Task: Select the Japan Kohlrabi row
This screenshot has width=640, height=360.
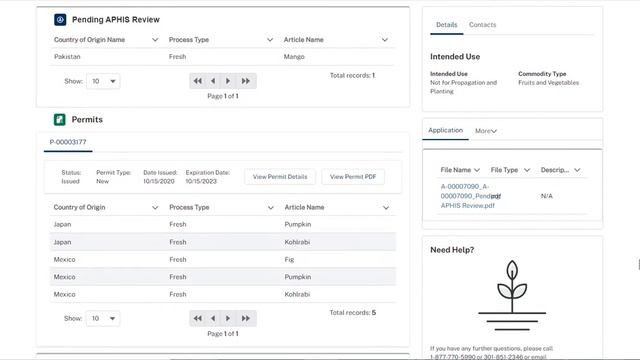Action: click(x=223, y=242)
